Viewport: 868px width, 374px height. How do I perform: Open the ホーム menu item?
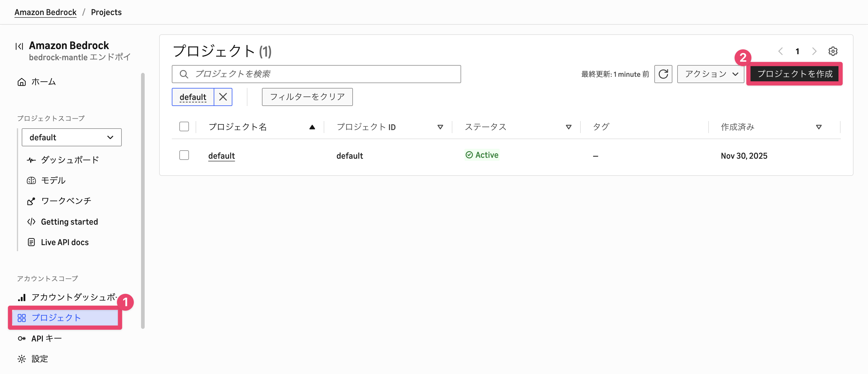click(43, 82)
